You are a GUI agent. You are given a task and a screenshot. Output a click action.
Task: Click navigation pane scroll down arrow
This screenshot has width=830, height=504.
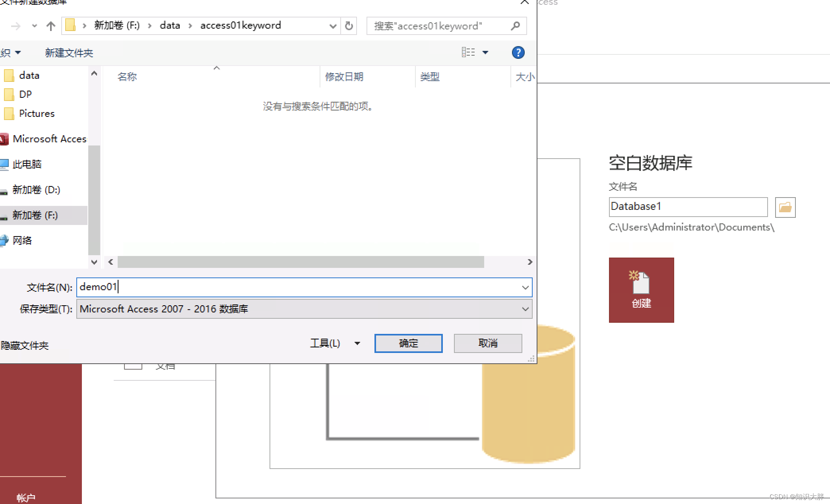click(x=94, y=262)
